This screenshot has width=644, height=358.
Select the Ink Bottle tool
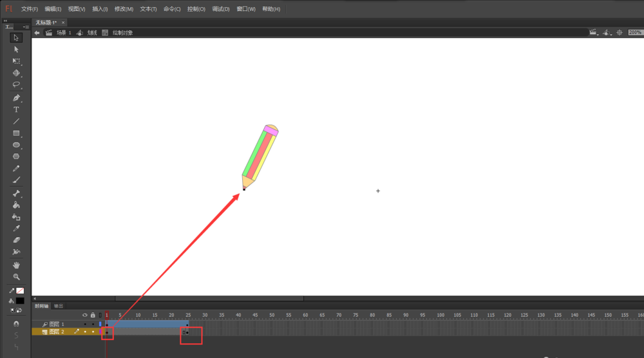(16, 217)
